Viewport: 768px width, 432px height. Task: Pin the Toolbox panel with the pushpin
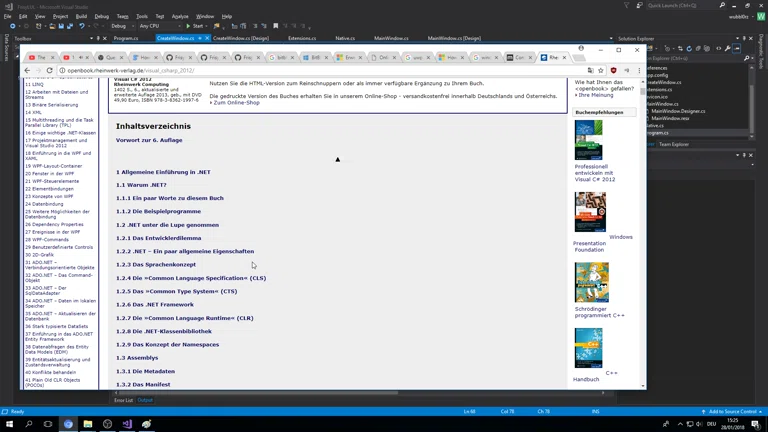click(98, 38)
